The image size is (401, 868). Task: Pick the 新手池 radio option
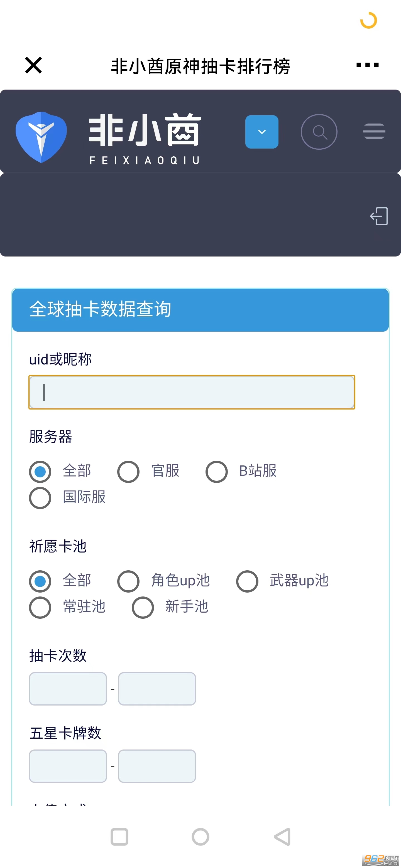(143, 607)
